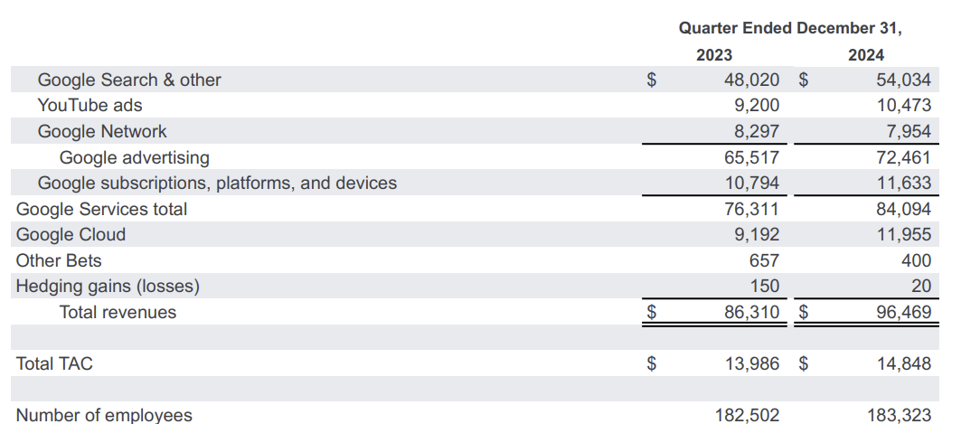Screen dimensions: 980x424
Task: Select the 2024 employee count 183,323
Action: (x=898, y=415)
